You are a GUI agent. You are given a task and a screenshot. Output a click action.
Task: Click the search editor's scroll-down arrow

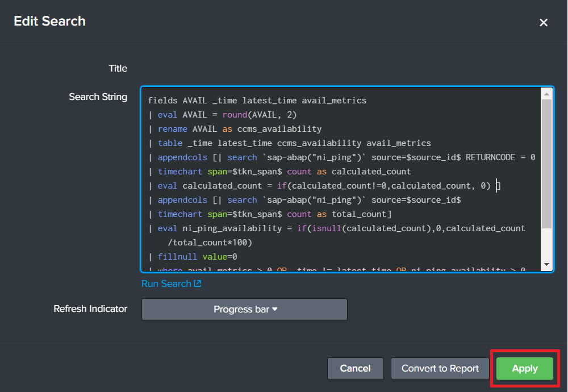(x=546, y=265)
